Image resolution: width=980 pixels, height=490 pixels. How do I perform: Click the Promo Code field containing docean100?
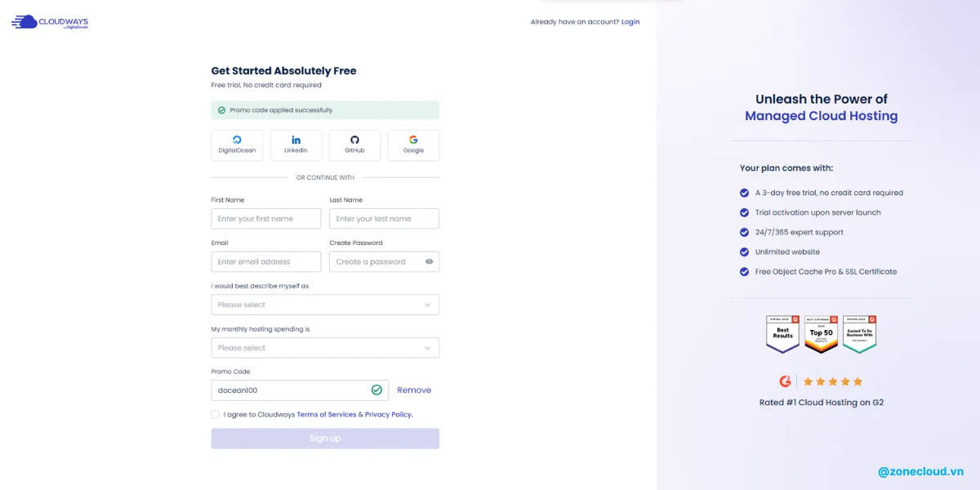pos(301,390)
